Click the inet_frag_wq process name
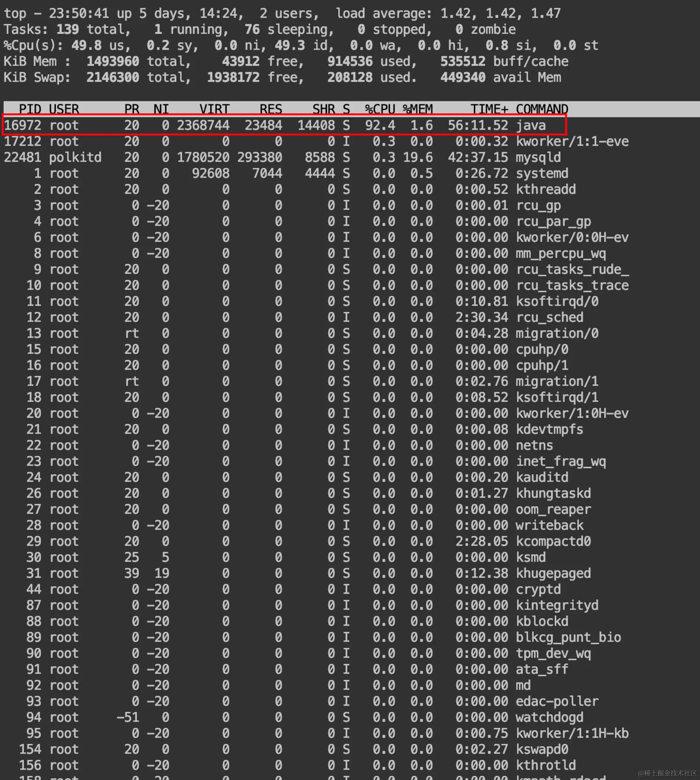The height and width of the screenshot is (780, 700). pos(561,461)
